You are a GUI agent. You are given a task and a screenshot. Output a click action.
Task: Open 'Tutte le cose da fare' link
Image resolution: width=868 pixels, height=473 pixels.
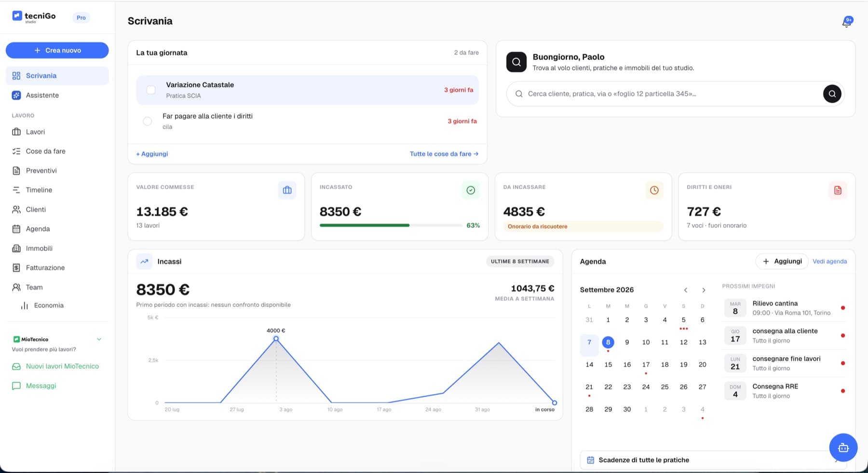click(x=444, y=154)
